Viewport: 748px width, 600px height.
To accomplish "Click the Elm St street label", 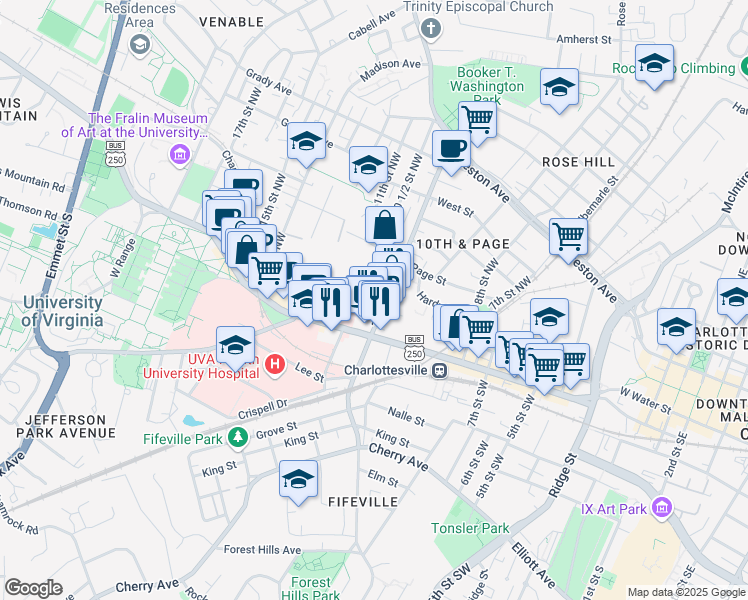I will click(383, 478).
